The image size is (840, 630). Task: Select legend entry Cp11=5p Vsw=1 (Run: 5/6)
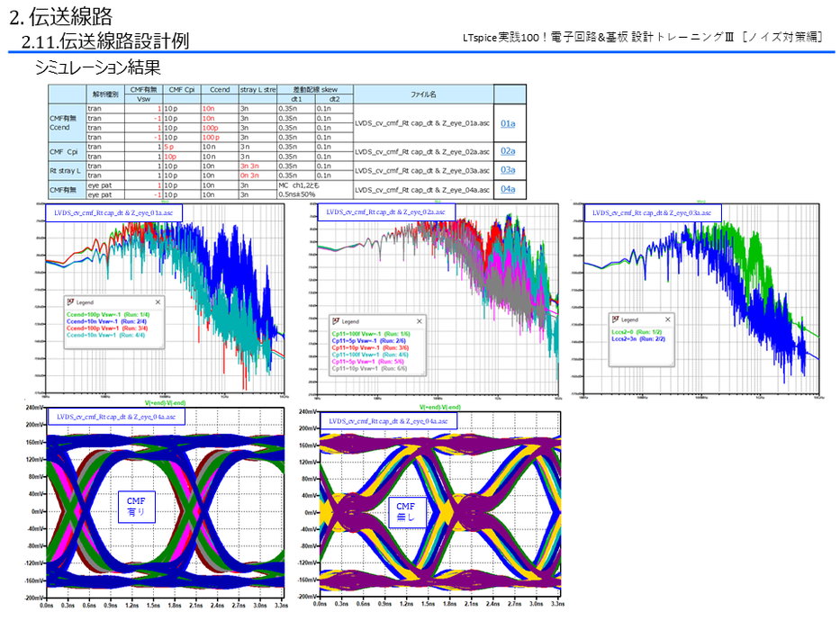pyautogui.click(x=367, y=362)
